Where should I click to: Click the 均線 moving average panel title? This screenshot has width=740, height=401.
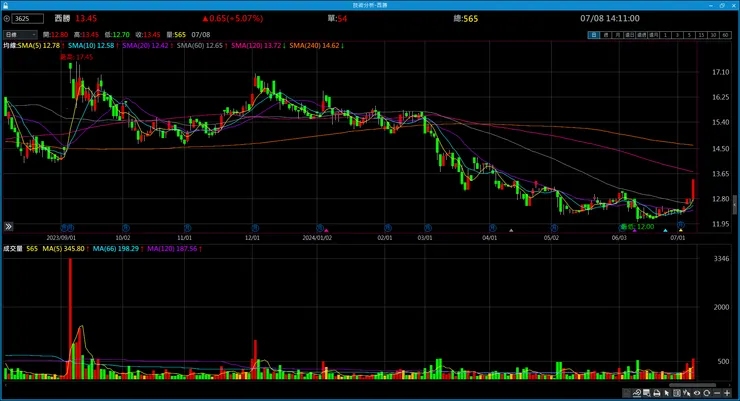[10, 46]
